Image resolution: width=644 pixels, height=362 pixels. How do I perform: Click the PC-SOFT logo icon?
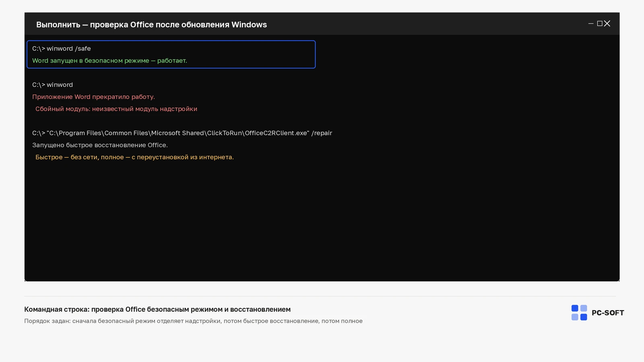pos(579,313)
